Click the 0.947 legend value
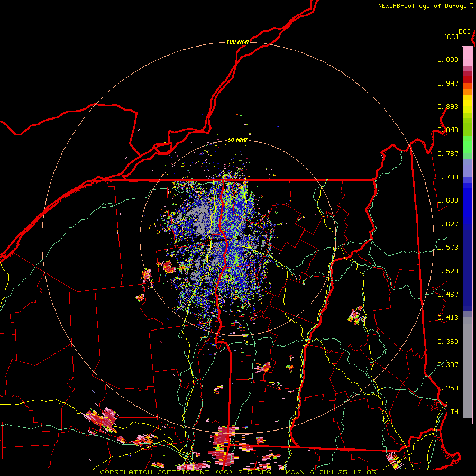 [448, 83]
